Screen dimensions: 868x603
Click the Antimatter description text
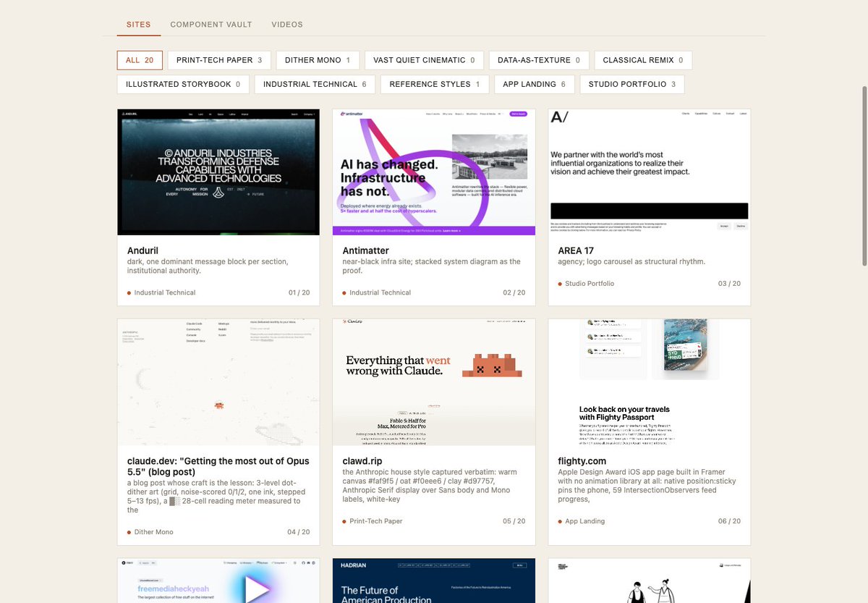[432, 266]
